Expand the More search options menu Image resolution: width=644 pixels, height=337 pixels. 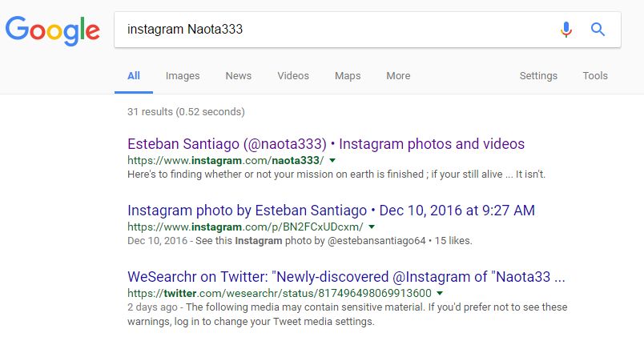point(398,76)
